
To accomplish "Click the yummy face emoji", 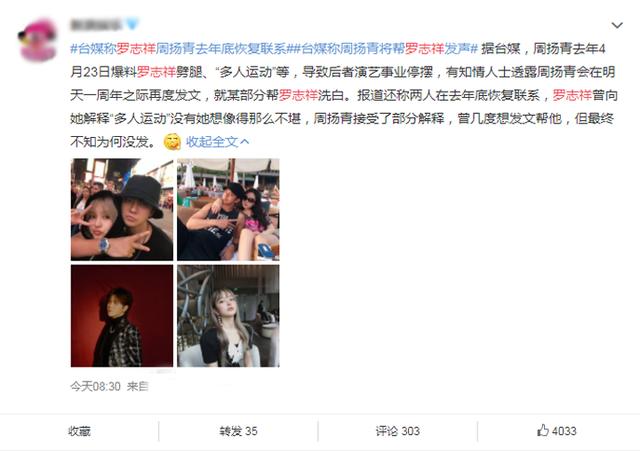I will [x=172, y=142].
